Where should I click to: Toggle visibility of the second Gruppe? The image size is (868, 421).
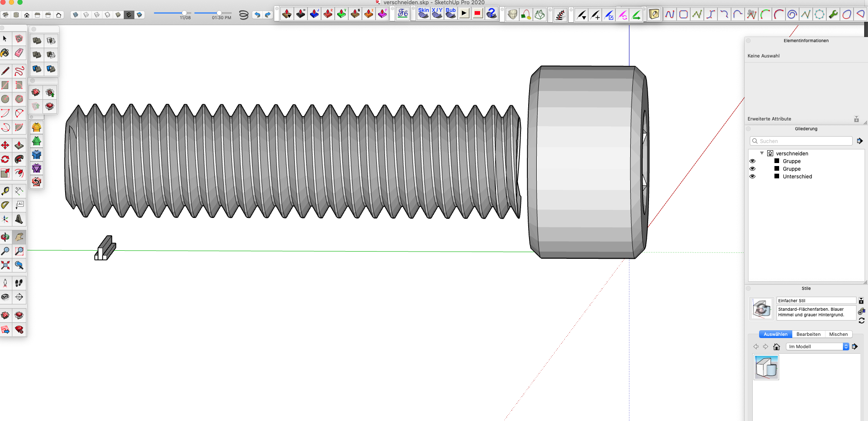pos(752,169)
